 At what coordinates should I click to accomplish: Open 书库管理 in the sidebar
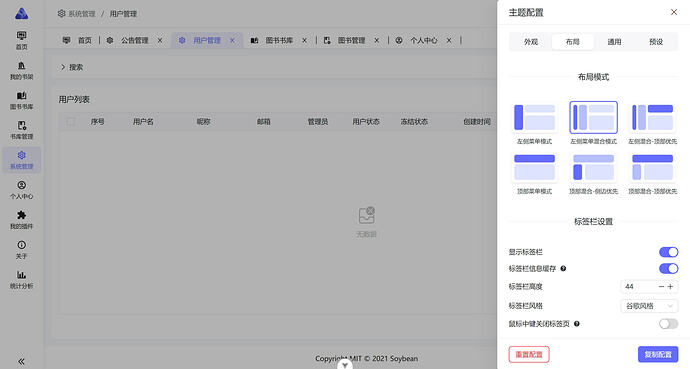coord(22,130)
